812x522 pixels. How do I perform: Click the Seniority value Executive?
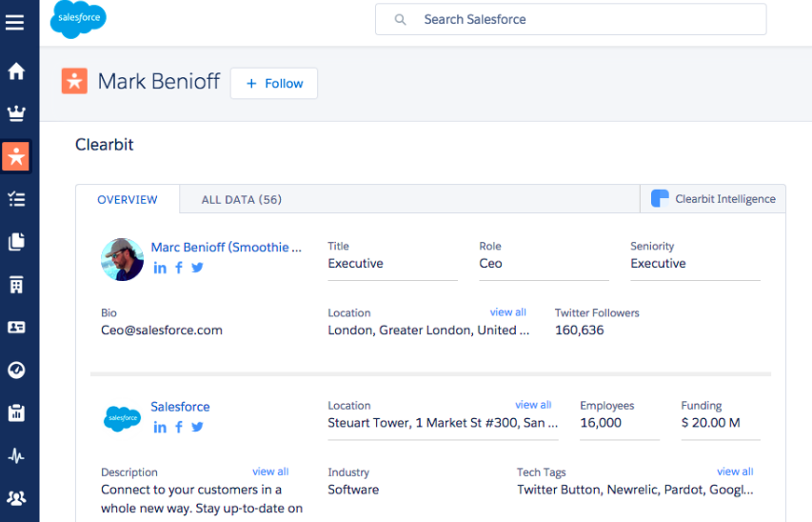[658, 263]
